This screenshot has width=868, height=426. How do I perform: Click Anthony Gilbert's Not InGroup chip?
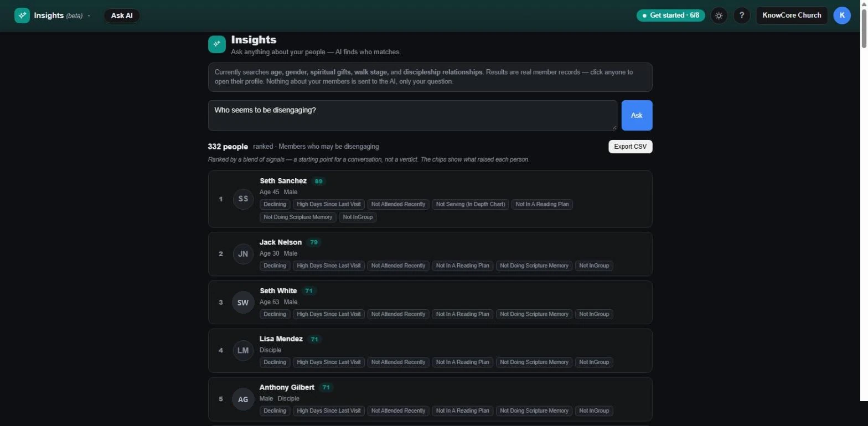(x=594, y=411)
